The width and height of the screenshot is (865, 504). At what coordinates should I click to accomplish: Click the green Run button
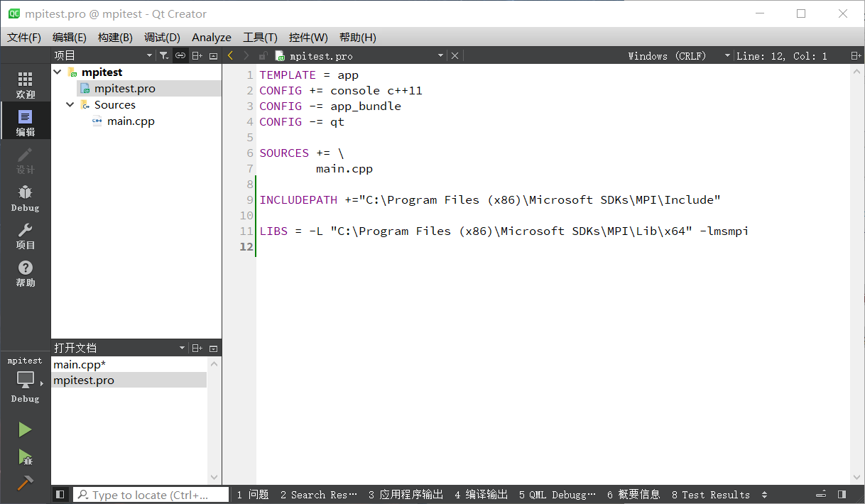point(25,429)
